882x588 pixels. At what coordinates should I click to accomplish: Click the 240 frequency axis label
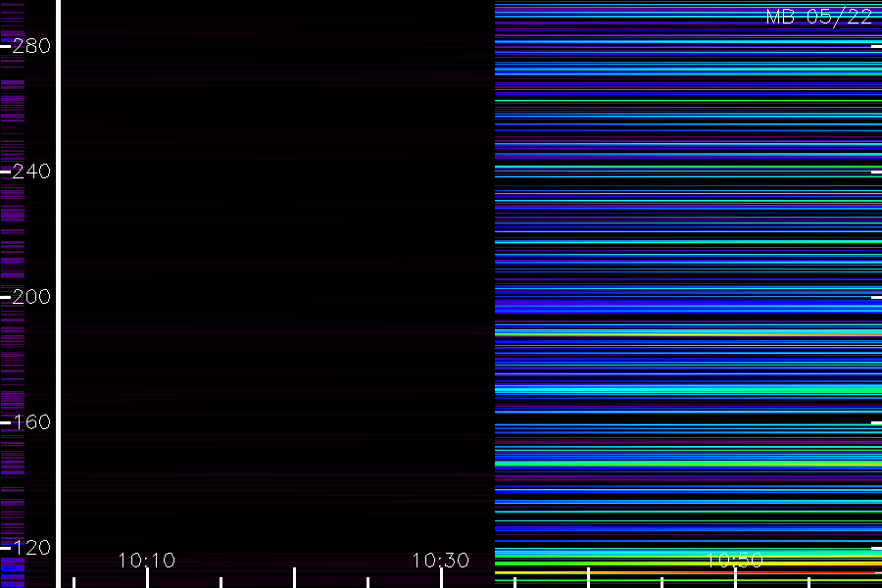tap(31, 171)
